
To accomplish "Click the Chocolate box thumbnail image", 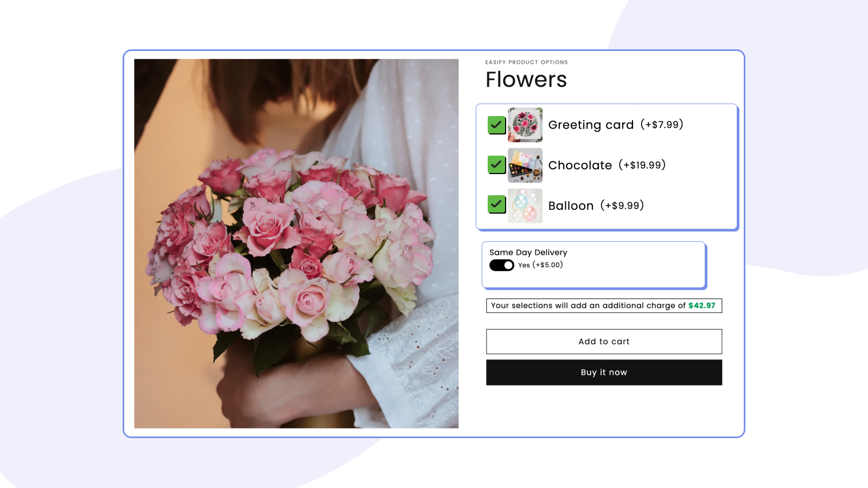I will click(x=525, y=165).
